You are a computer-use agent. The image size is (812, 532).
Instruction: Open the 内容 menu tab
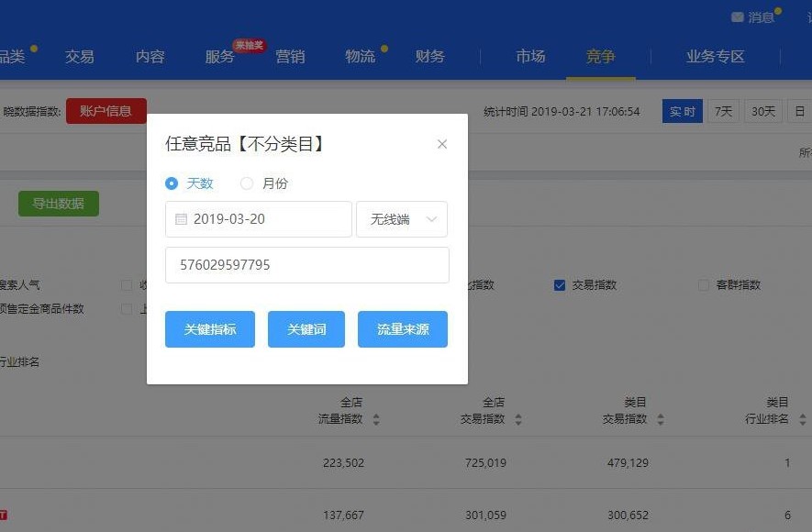pos(150,56)
